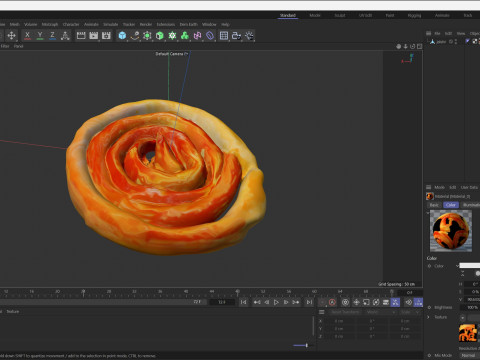Image resolution: width=480 pixels, height=360 pixels.
Task: Toggle the highlighted Point Level Animation icon
Action: [395, 302]
